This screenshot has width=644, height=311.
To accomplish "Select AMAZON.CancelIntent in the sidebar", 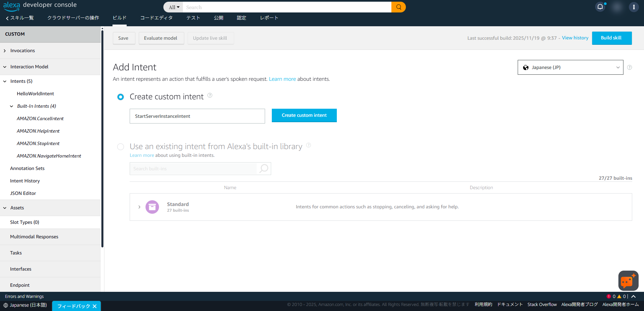I will point(40,118).
